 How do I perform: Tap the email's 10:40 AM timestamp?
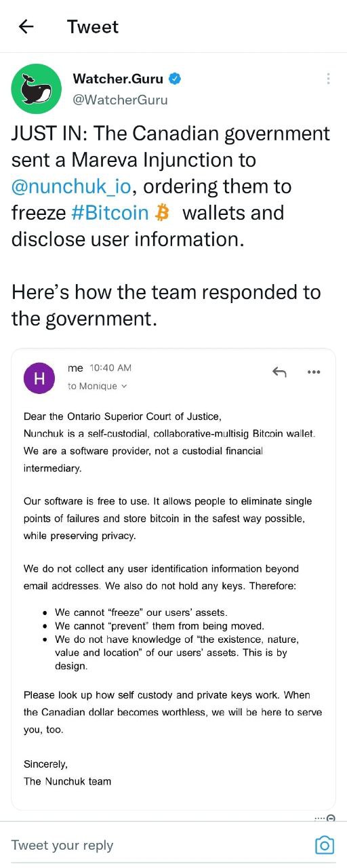[x=110, y=368]
